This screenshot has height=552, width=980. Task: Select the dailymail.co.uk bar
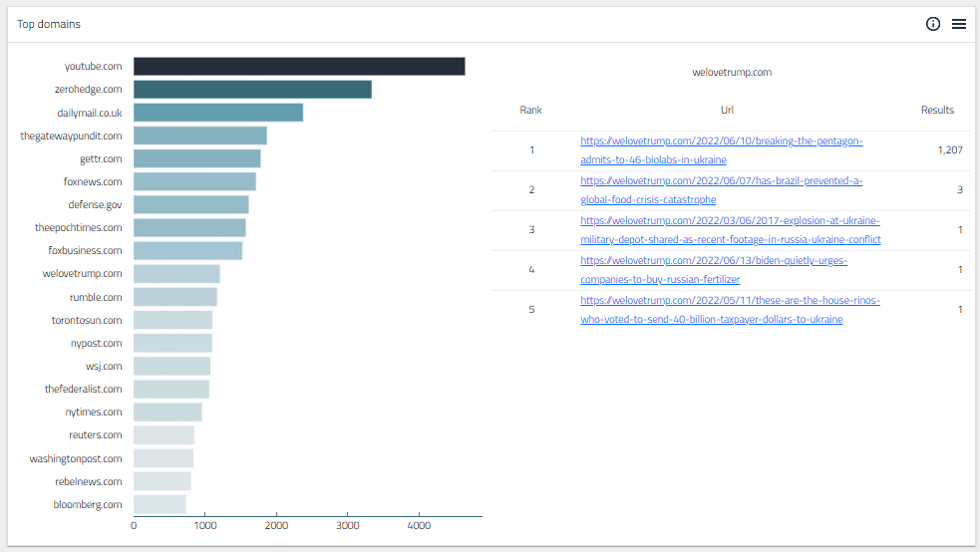tap(218, 113)
